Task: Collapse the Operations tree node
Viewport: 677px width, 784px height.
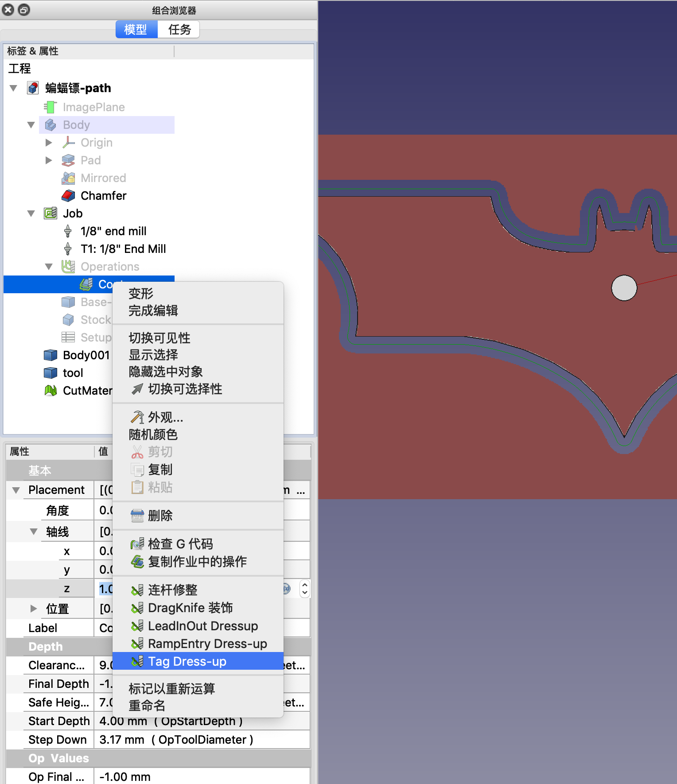Action: (x=49, y=267)
